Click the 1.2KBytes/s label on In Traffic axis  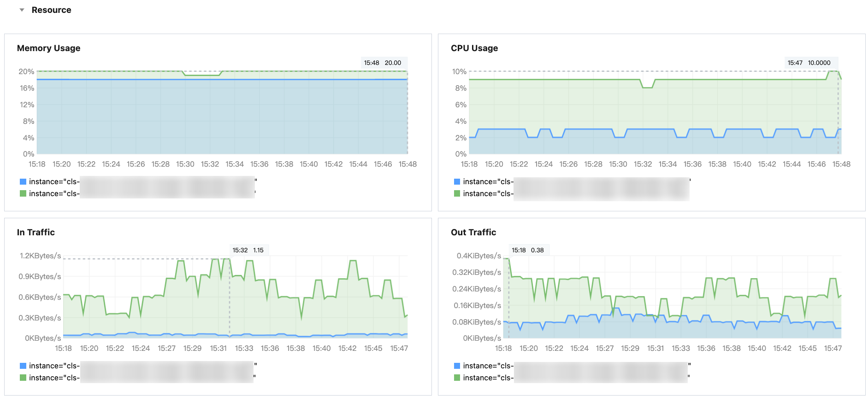(40, 256)
